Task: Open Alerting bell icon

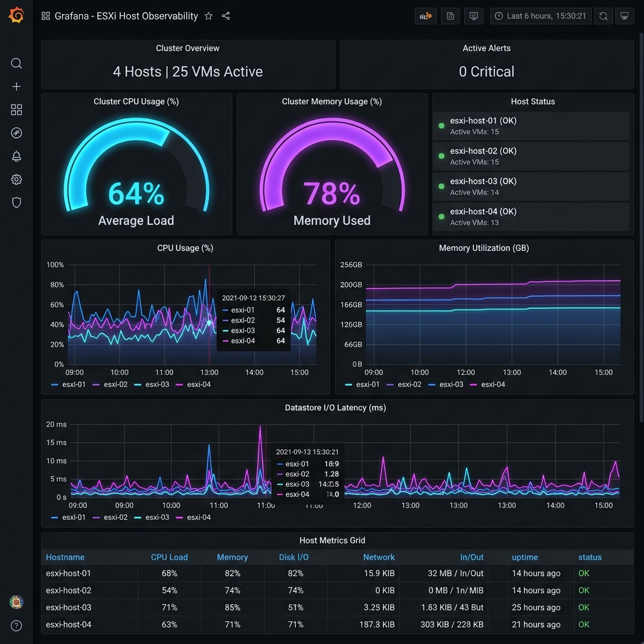Action: coord(16,156)
